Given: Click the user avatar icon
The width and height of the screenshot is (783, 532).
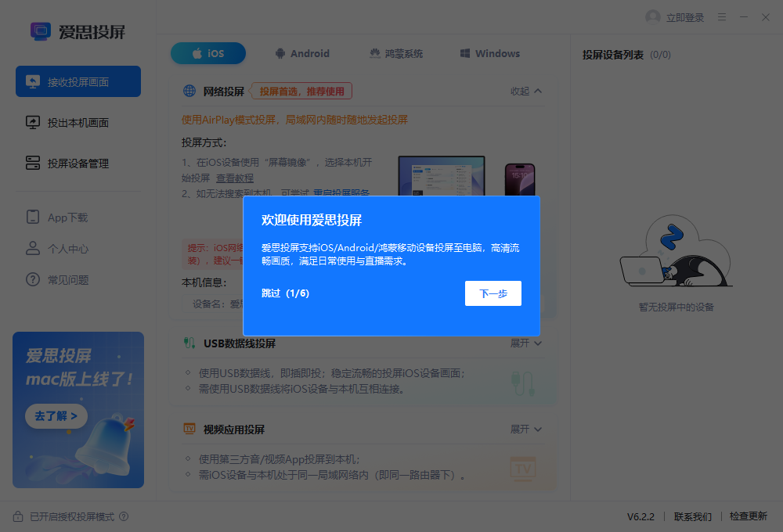Looking at the screenshot, I should 653,17.
